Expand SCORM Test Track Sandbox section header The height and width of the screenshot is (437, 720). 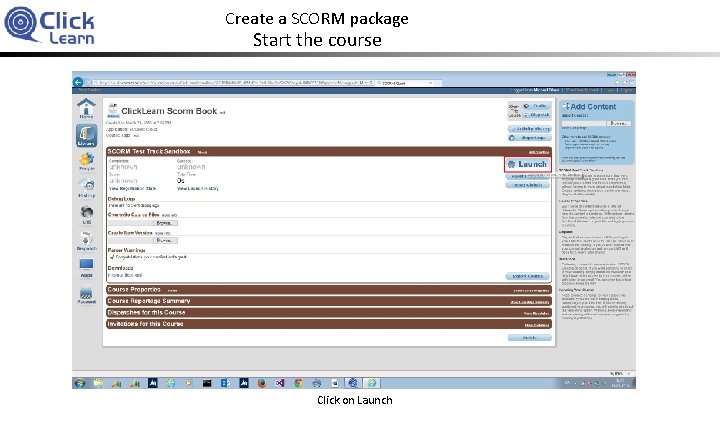click(x=328, y=151)
